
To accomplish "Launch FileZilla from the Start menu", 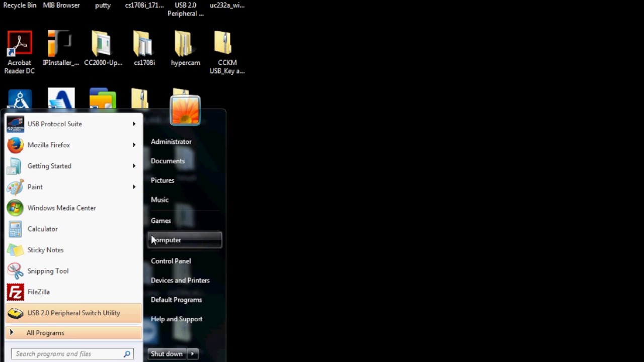I will point(39,292).
